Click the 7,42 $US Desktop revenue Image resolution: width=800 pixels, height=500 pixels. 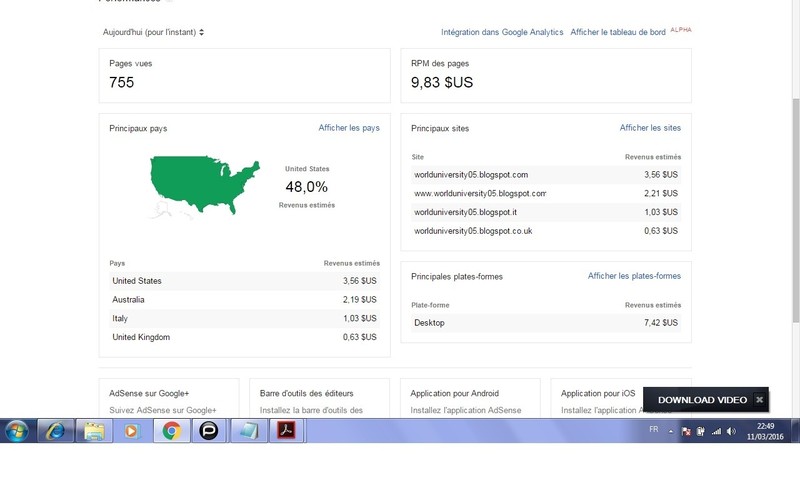(661, 323)
